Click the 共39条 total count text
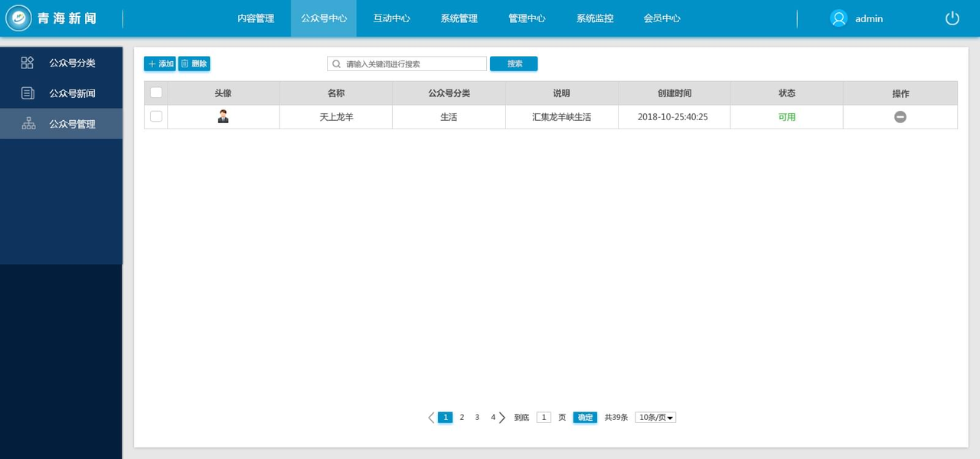The image size is (980, 459). click(x=616, y=418)
